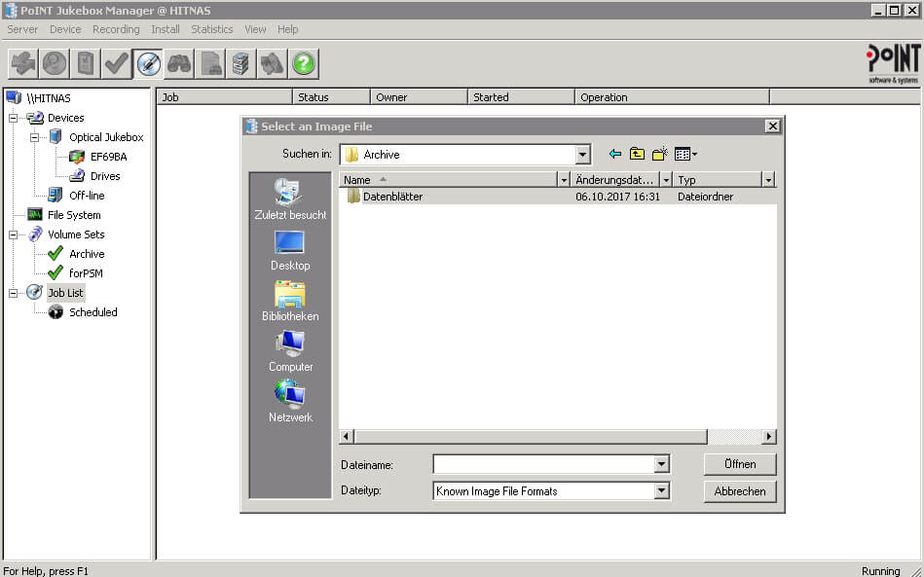924x577 pixels.
Task: Click the clipboard checklist toolbar icon
Action: (86, 63)
